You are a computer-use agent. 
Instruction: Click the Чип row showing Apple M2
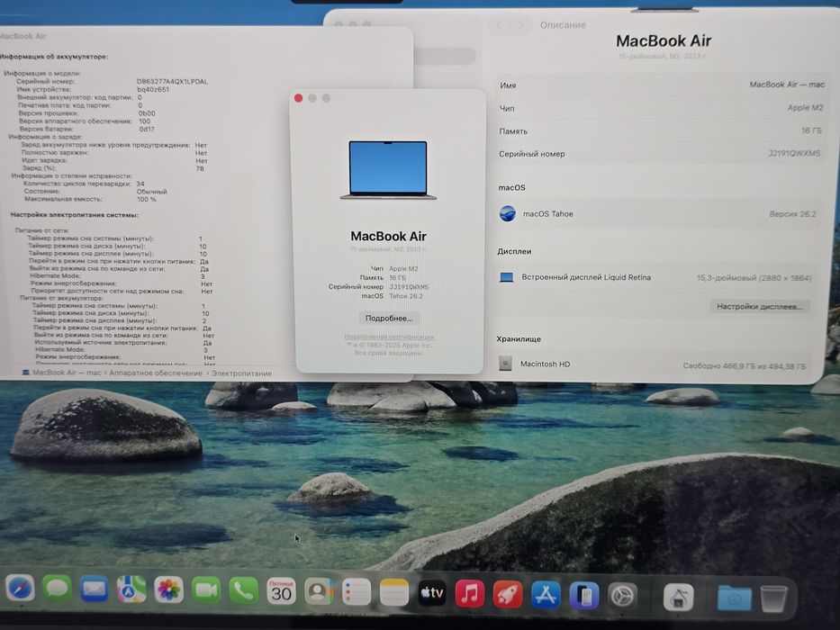(x=661, y=108)
